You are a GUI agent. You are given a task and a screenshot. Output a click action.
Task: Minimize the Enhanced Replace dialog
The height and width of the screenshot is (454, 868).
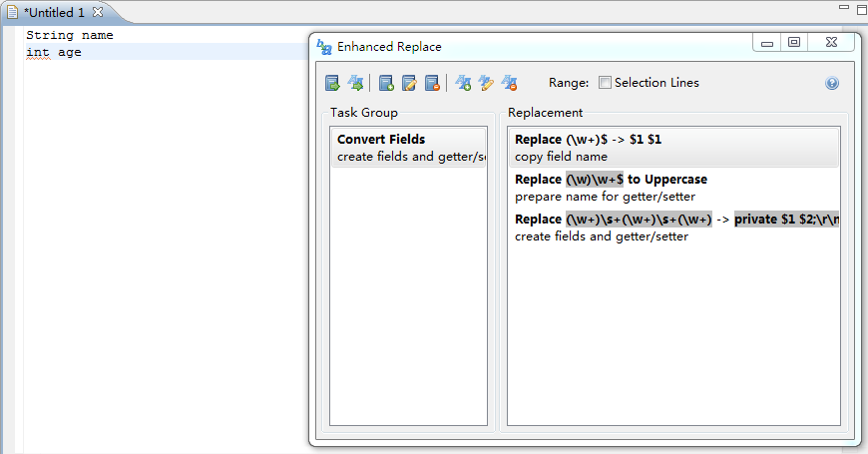[x=766, y=43]
